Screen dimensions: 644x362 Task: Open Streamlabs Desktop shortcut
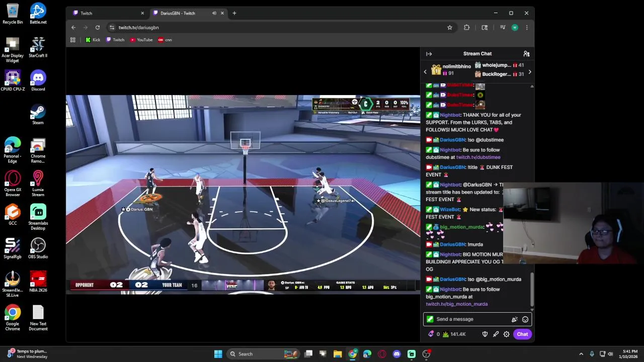coord(38,217)
